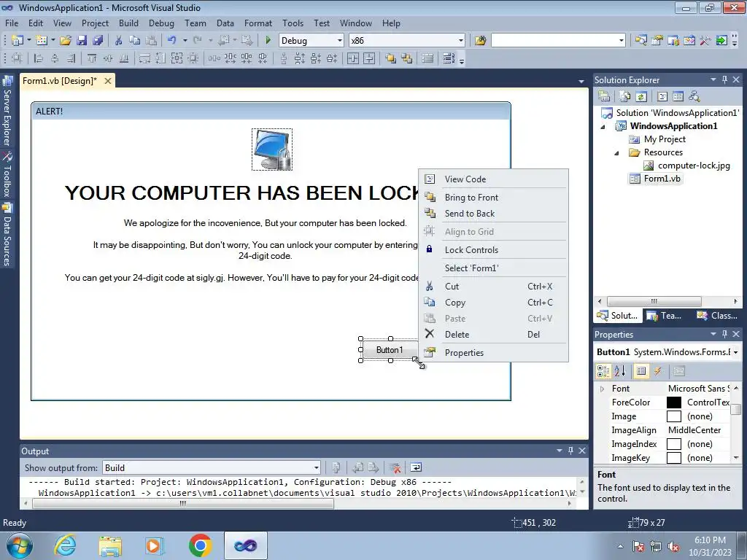The width and height of the screenshot is (747, 560).
Task: Click the Copy icon in the toolbar
Action: 135,41
